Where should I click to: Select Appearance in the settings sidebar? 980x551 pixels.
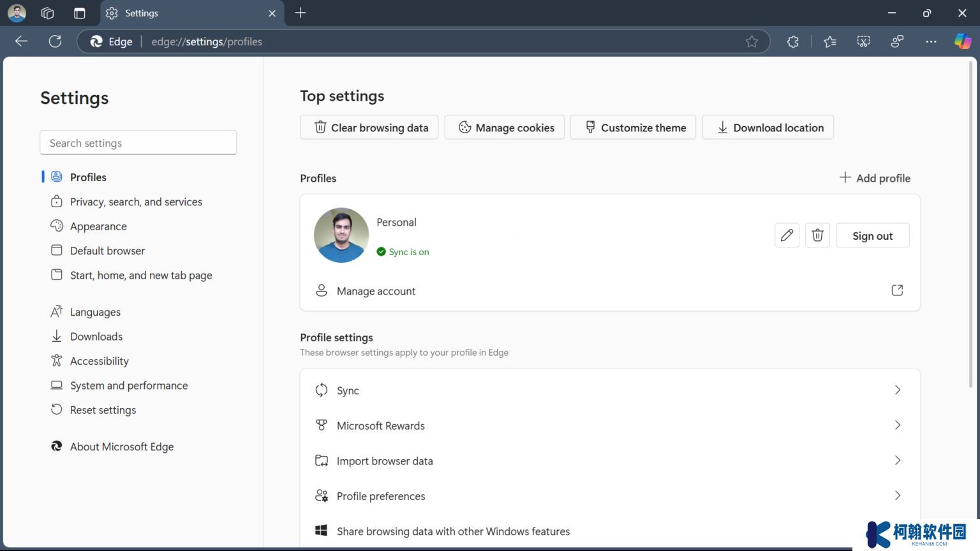click(98, 226)
